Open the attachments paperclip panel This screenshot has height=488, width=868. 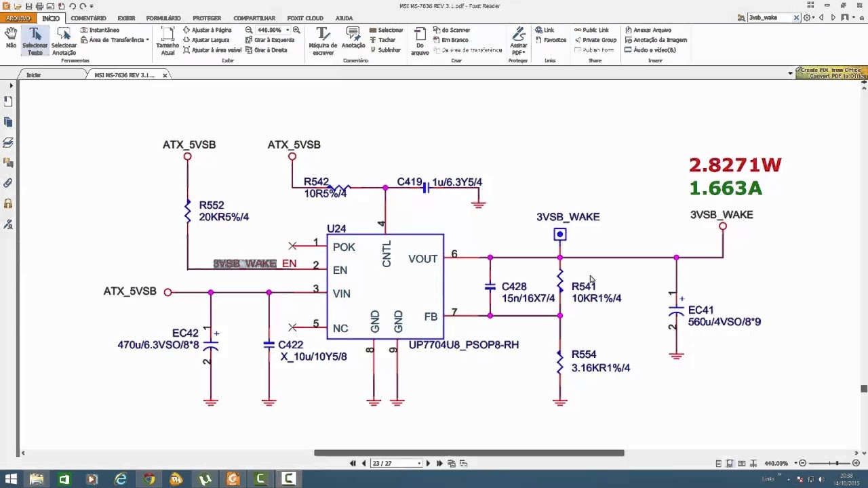click(8, 183)
